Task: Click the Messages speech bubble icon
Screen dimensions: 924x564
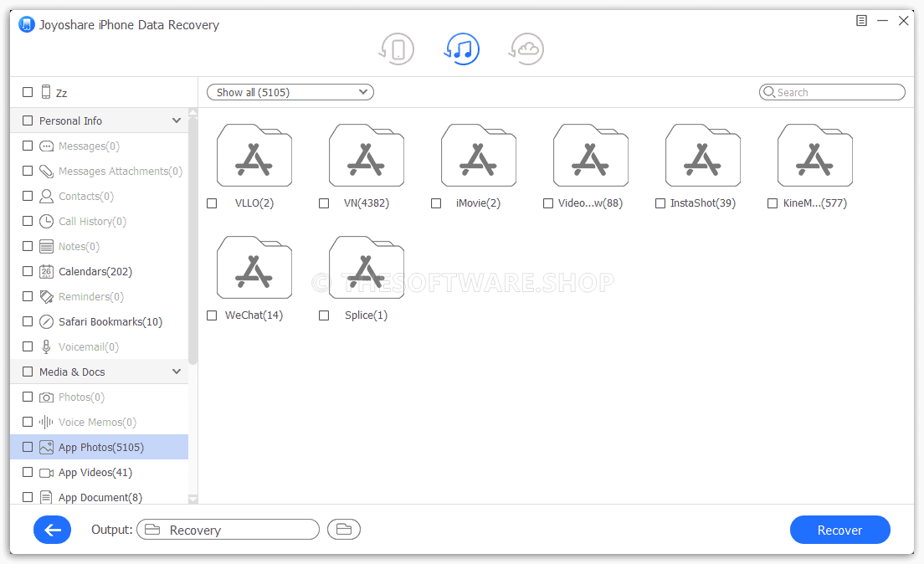Action: [46, 146]
